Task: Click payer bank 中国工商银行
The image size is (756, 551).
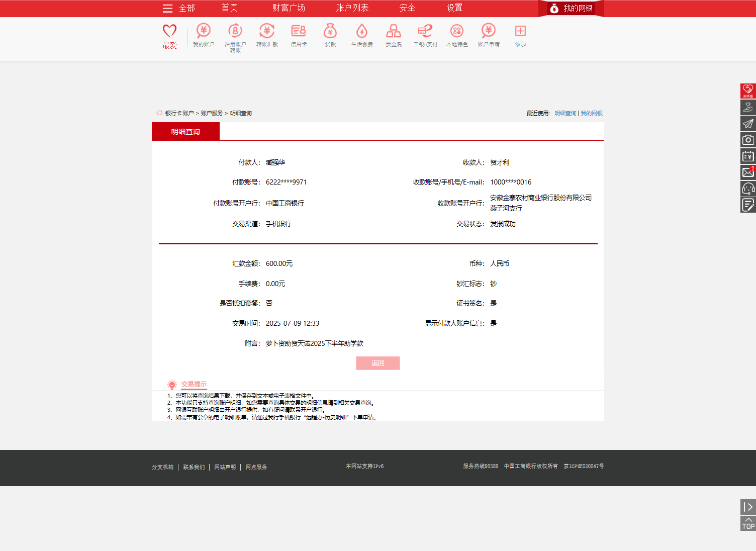Action: 285,203
